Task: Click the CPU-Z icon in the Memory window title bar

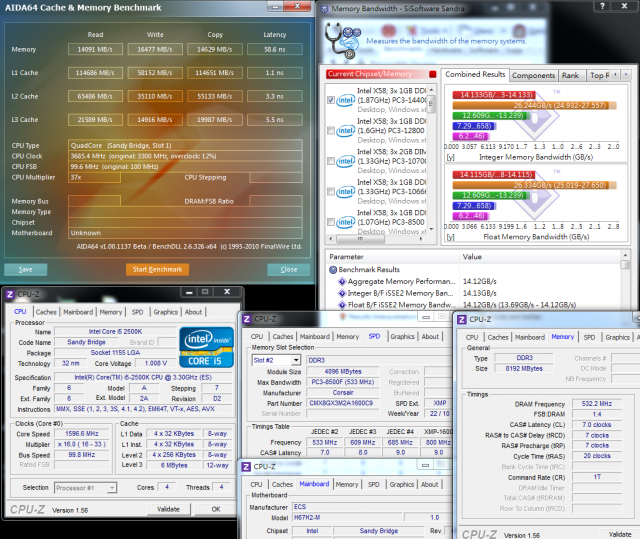Action: (x=463, y=318)
